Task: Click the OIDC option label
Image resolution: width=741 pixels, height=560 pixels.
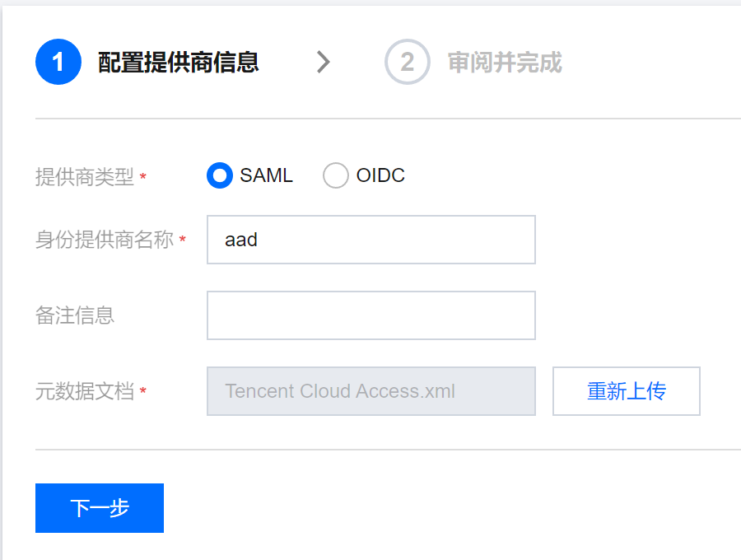Action: (380, 175)
